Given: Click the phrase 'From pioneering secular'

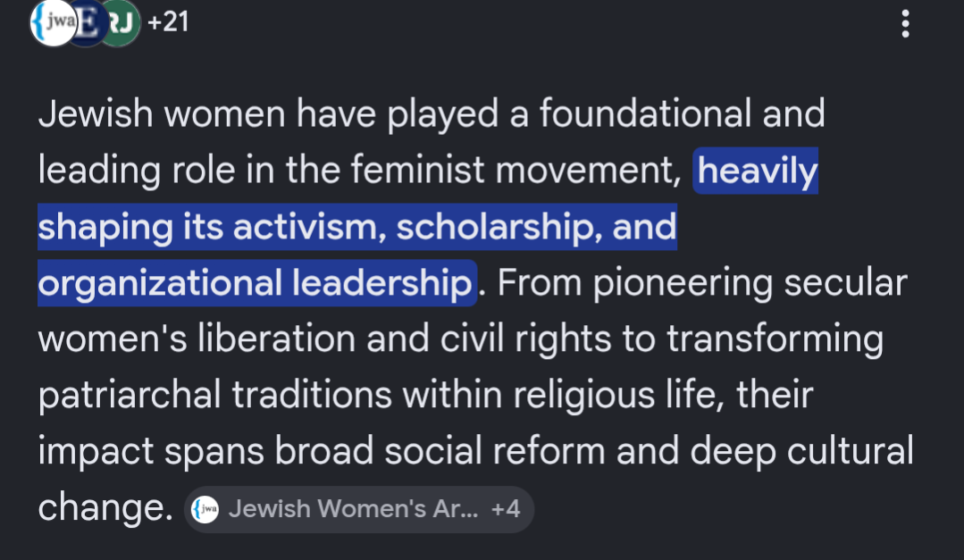Looking at the screenshot, I should (701, 283).
